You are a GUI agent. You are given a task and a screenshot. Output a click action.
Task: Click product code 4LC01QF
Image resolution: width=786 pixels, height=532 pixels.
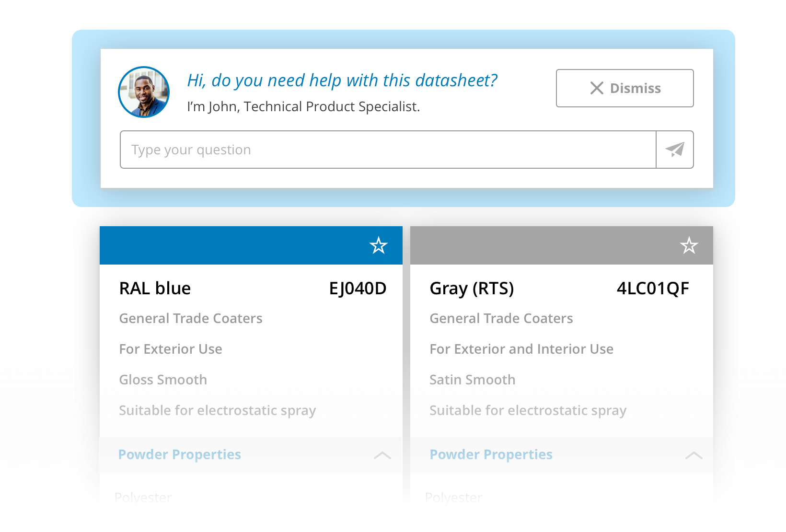[x=653, y=289]
